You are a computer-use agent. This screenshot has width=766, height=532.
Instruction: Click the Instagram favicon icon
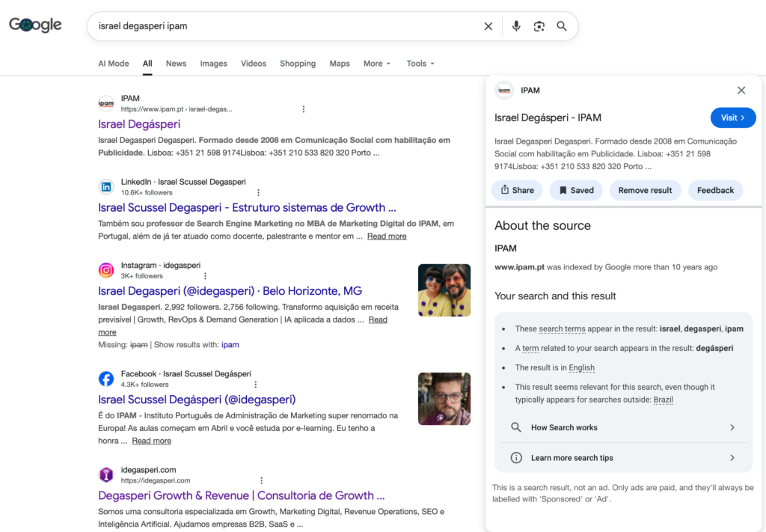106,270
